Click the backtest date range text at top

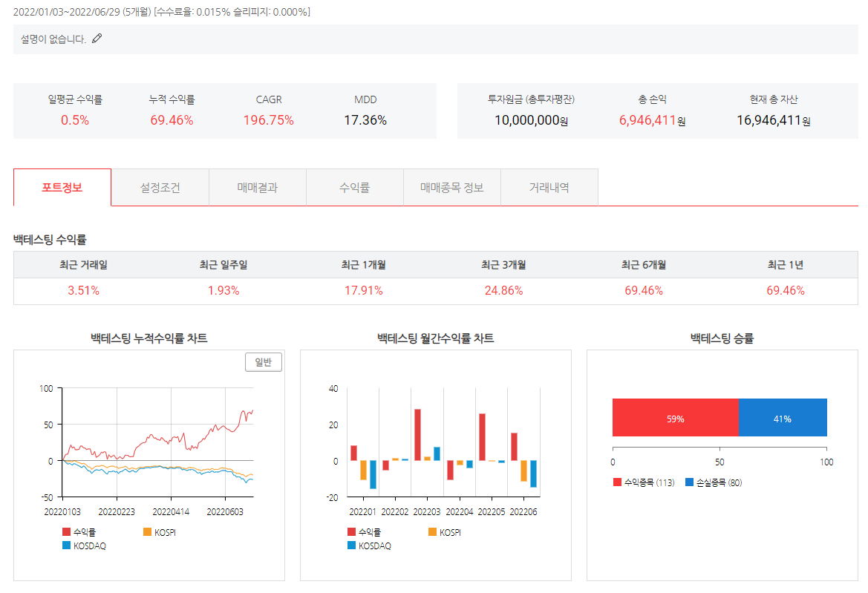[162, 12]
